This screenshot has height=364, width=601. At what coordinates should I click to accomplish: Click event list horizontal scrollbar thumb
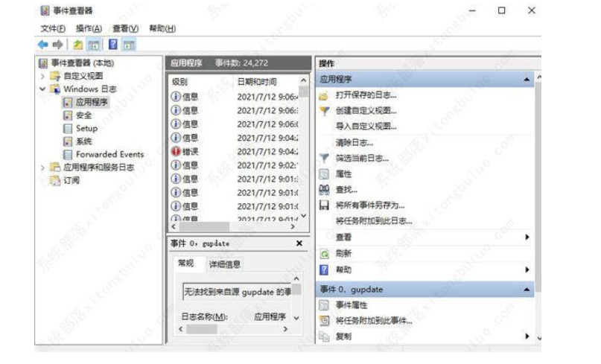point(204,227)
